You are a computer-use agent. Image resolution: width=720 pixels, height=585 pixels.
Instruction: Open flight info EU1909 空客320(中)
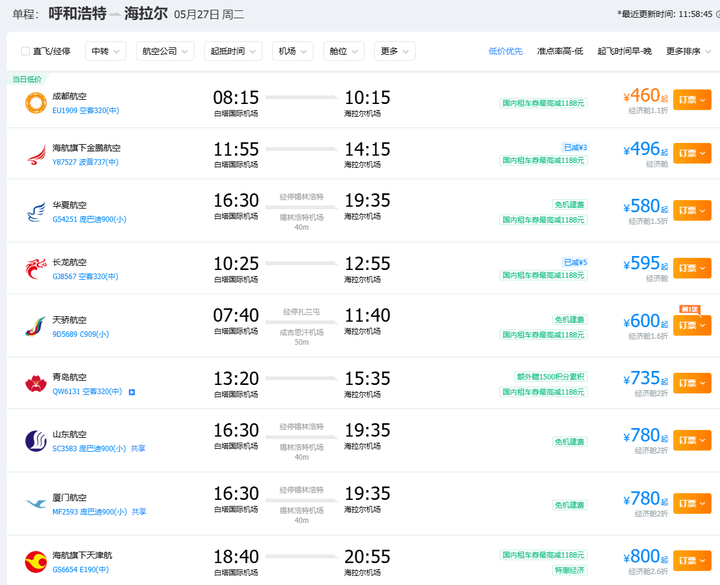coord(85,111)
